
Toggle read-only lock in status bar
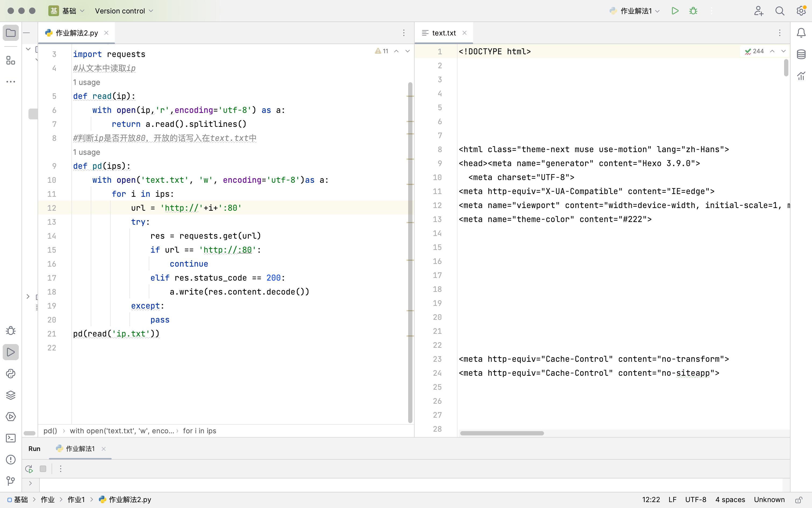(x=799, y=500)
